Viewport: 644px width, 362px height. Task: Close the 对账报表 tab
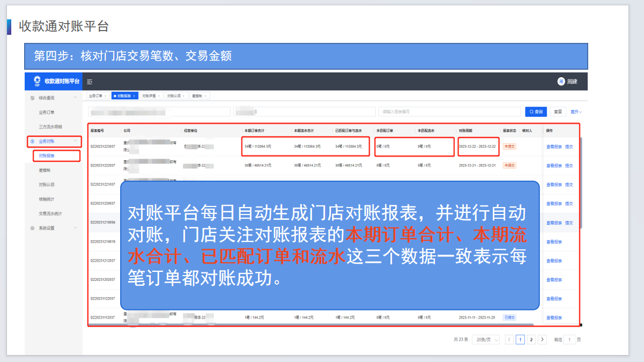134,96
